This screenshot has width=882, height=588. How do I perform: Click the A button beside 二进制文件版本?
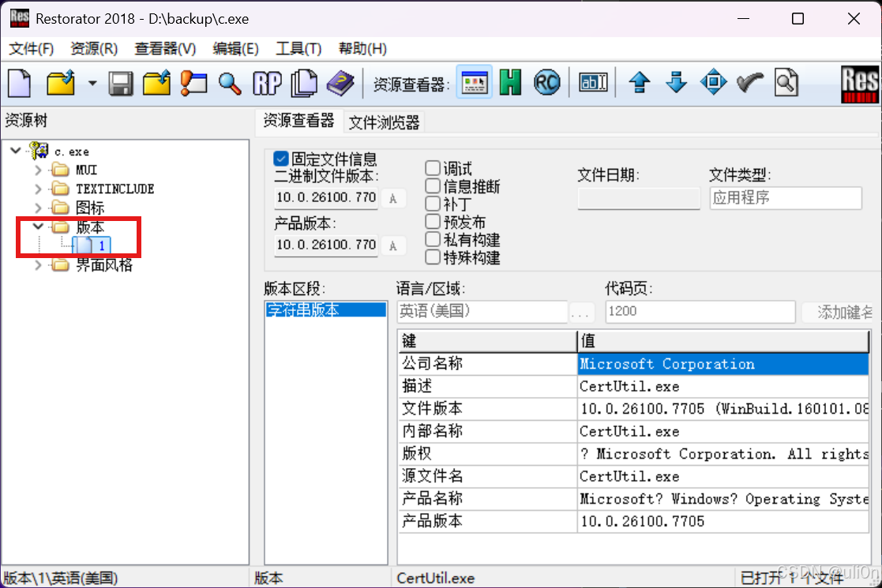click(393, 198)
